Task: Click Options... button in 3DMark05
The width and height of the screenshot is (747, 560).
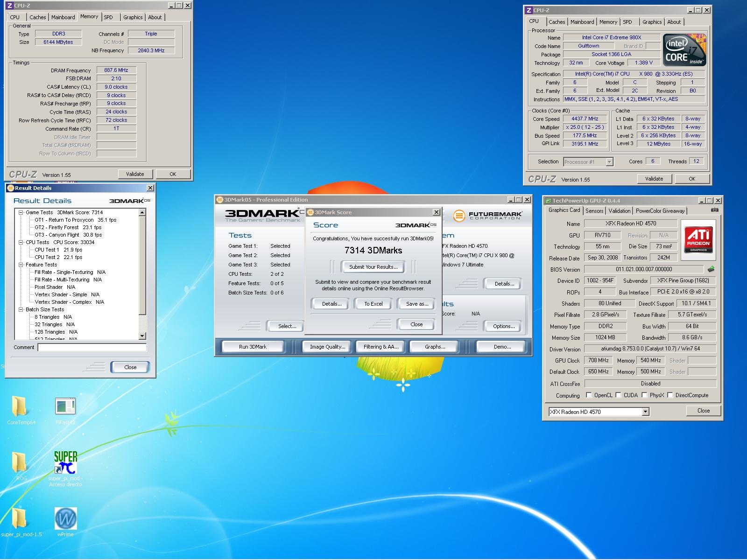Action: coord(504,326)
